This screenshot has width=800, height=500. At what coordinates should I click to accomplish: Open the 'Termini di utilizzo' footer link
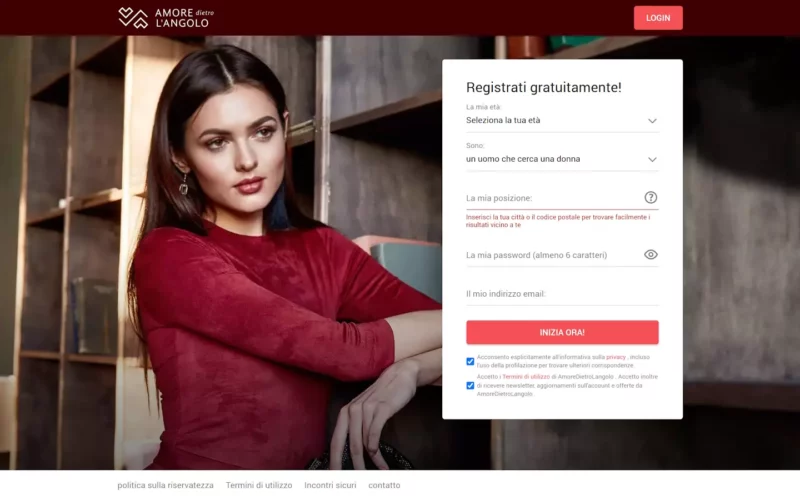pyautogui.click(x=259, y=485)
